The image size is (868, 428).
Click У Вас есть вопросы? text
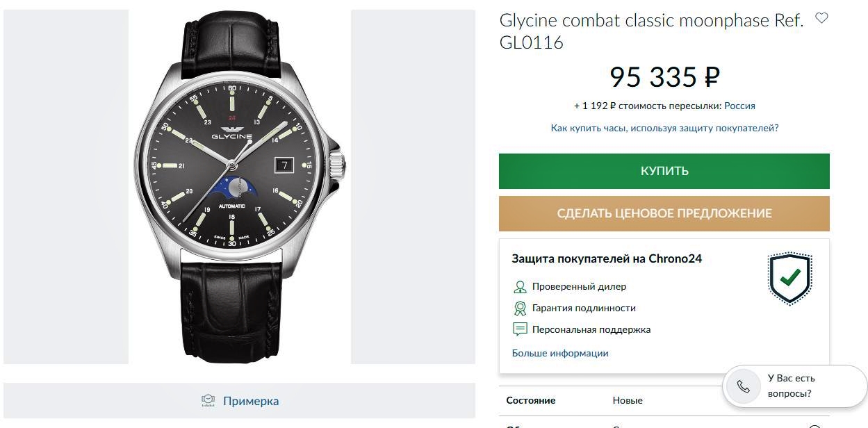(x=791, y=386)
